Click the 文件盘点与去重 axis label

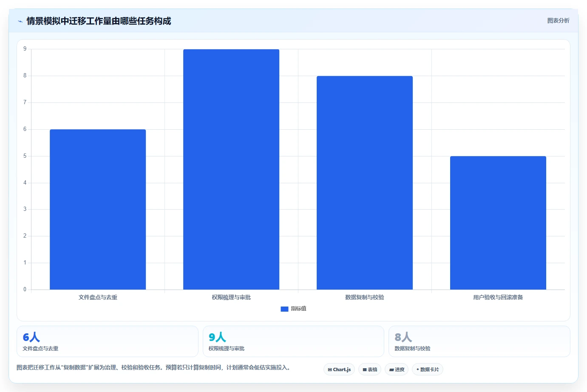98,297
